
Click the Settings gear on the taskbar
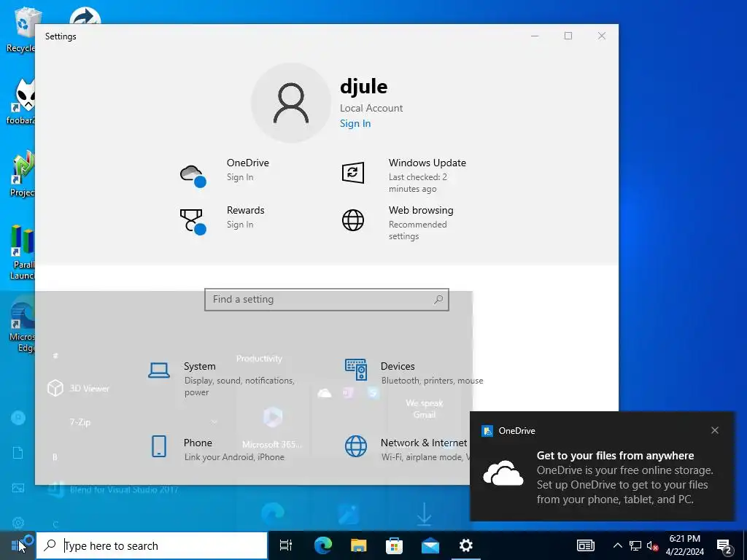pos(466,545)
